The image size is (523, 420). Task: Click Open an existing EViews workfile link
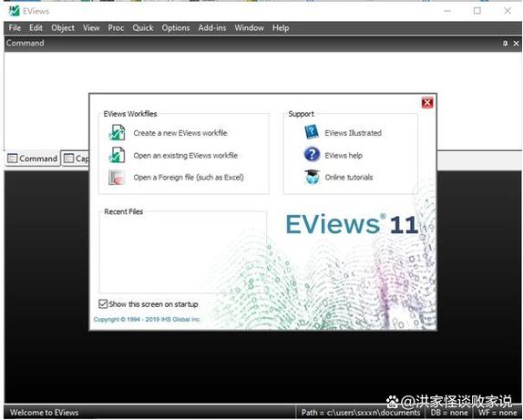186,156
